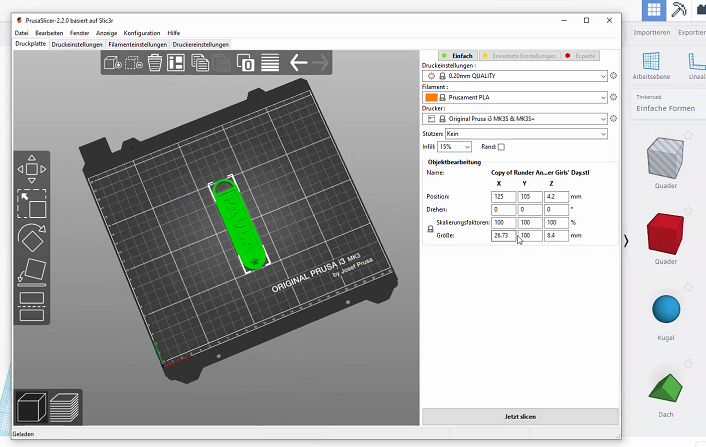The height and width of the screenshot is (447, 706).
Task: Select Einfach mode
Action: click(x=458, y=56)
